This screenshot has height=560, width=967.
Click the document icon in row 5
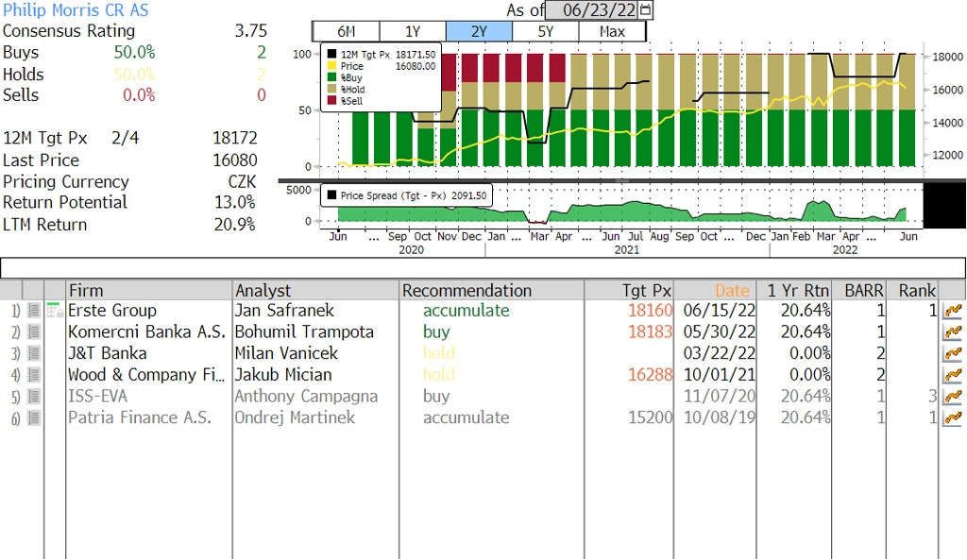click(x=34, y=397)
